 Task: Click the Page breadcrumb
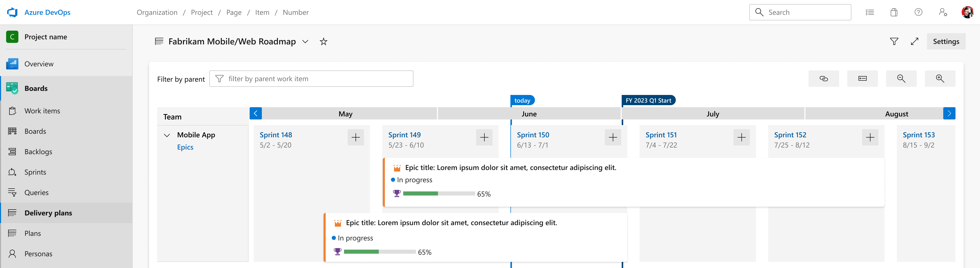[234, 12]
